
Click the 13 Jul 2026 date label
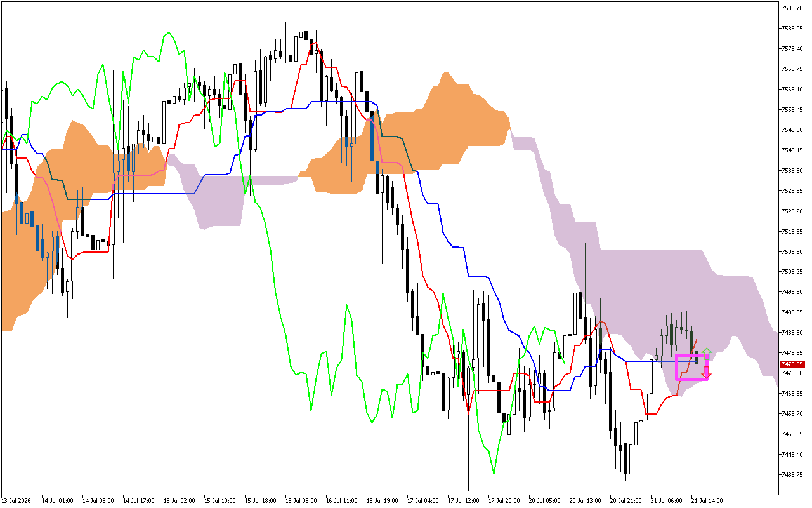[16, 501]
